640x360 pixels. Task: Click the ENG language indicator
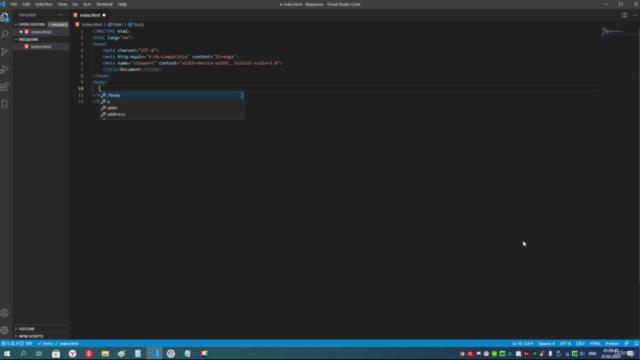coord(592,353)
